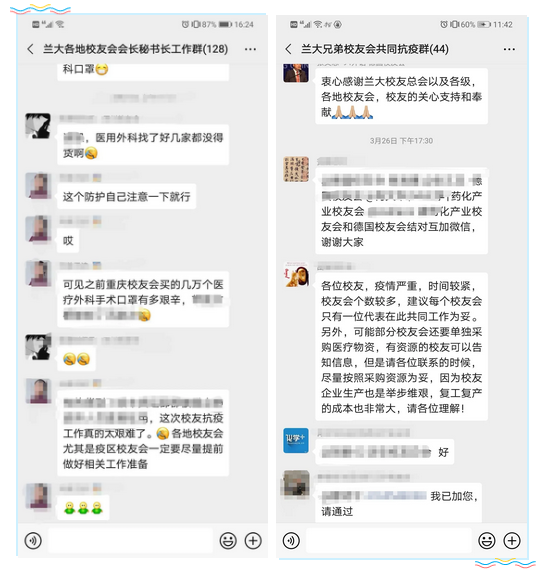This screenshot has height=577, width=545.
Task: Tap message with three green emoji faces
Action: [x=83, y=508]
